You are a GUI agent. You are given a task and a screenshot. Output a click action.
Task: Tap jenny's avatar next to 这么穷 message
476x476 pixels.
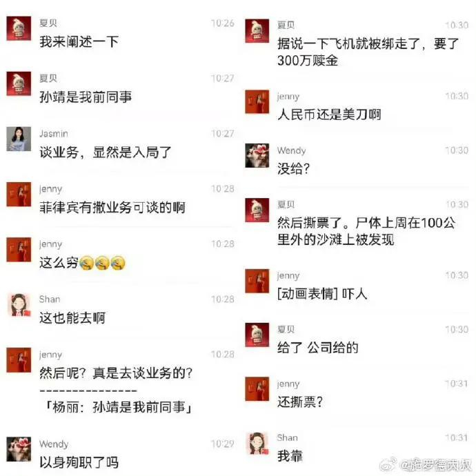coord(19,250)
